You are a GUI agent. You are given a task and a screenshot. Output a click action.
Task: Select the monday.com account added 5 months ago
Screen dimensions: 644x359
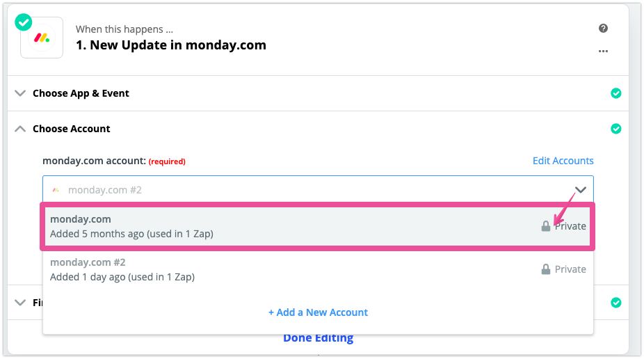318,226
